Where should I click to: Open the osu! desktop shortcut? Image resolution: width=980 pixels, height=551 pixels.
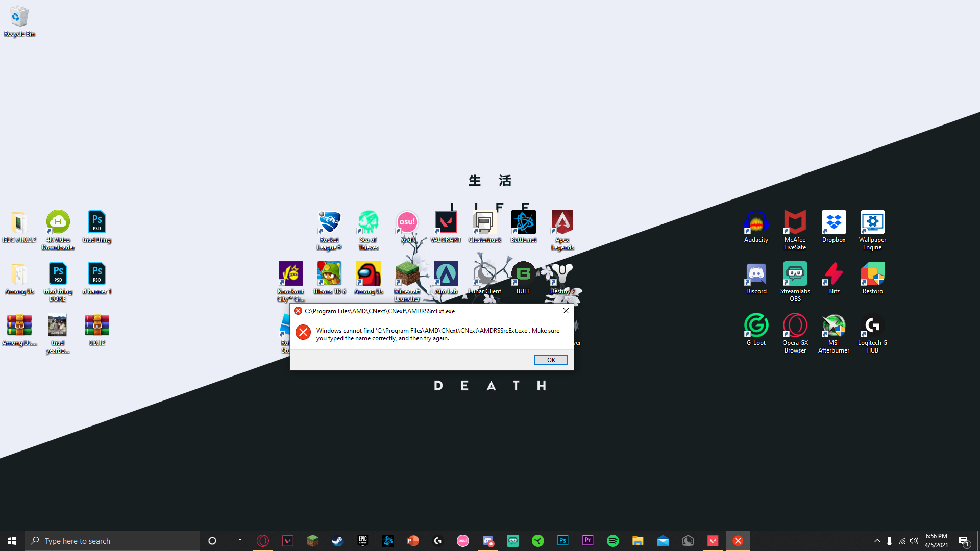point(407,227)
